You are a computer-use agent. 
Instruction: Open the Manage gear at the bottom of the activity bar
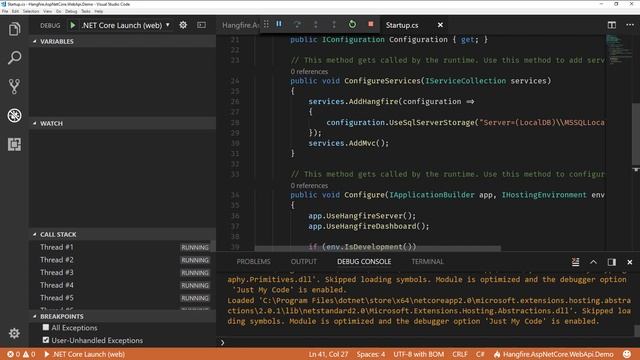click(x=14, y=333)
